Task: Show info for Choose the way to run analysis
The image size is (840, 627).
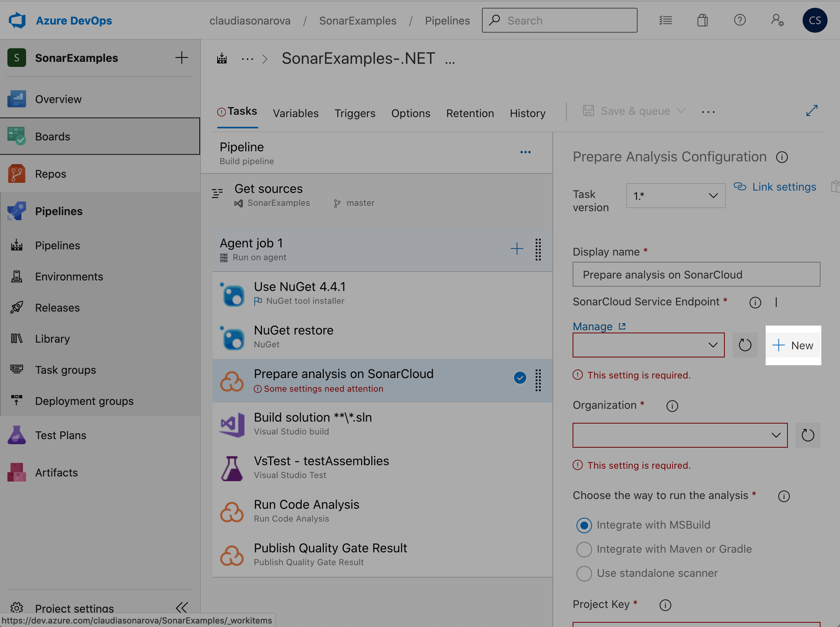Action: (x=784, y=496)
